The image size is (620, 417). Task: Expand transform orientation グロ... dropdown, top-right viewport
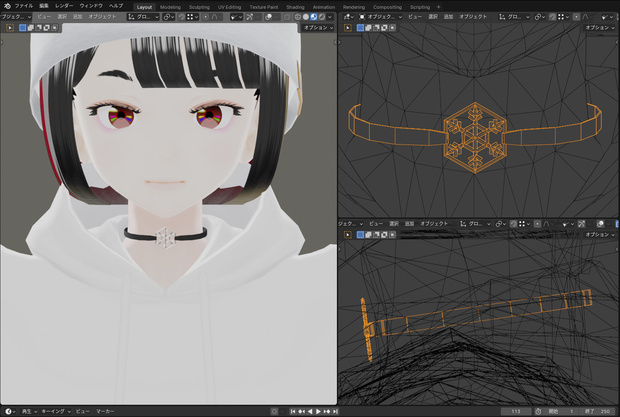(514, 17)
